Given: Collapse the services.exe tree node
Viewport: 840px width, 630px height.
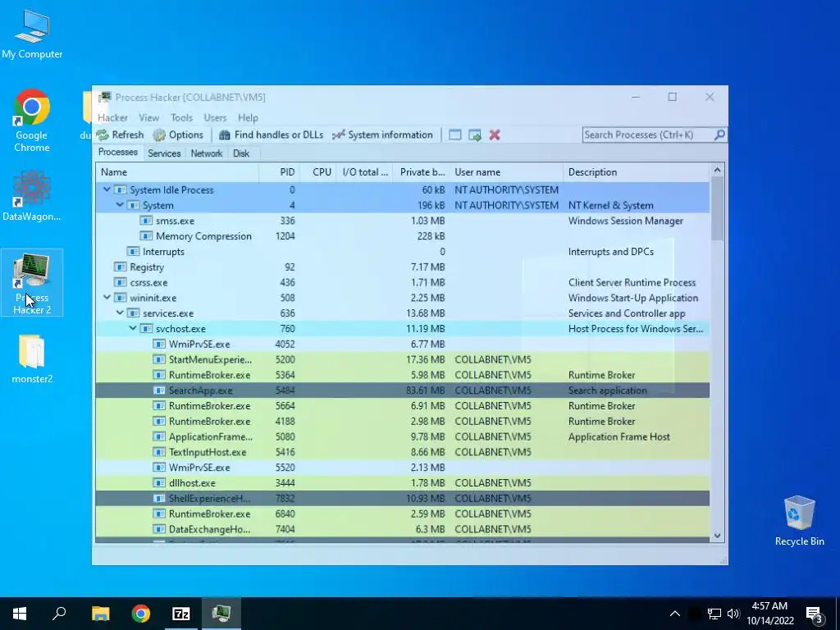Looking at the screenshot, I should (120, 313).
